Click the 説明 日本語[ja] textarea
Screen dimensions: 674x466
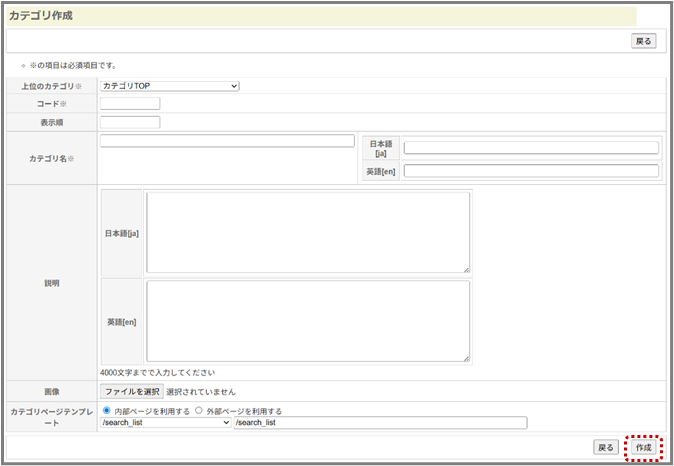tap(308, 232)
